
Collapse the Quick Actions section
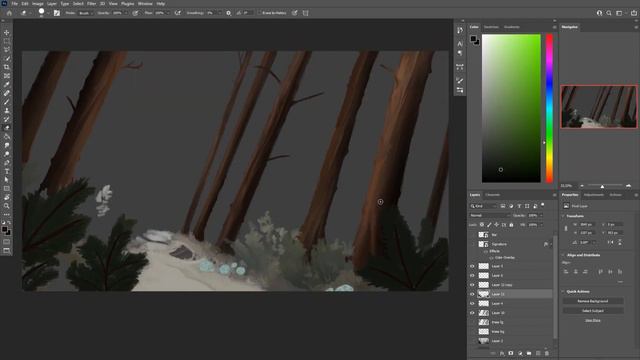(564, 291)
